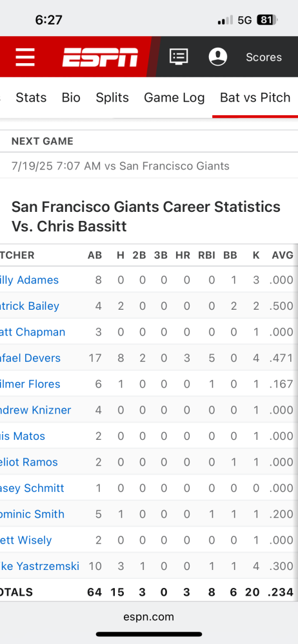
Task: Tap the AVG column header
Action: tap(283, 255)
